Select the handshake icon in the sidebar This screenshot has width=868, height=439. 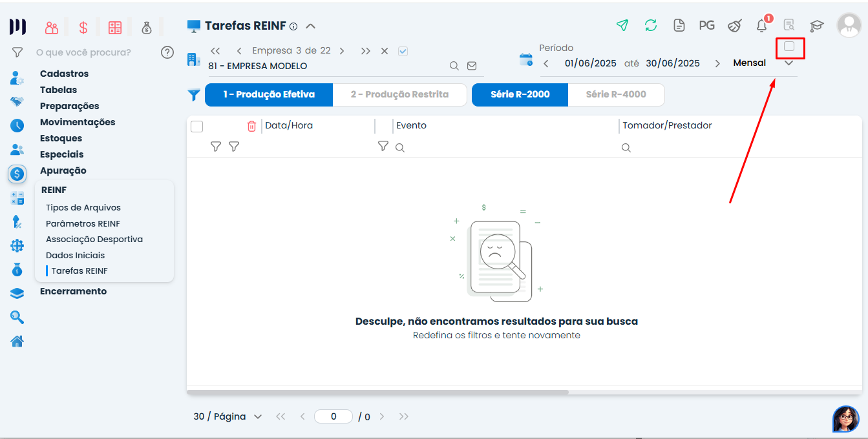click(x=17, y=101)
